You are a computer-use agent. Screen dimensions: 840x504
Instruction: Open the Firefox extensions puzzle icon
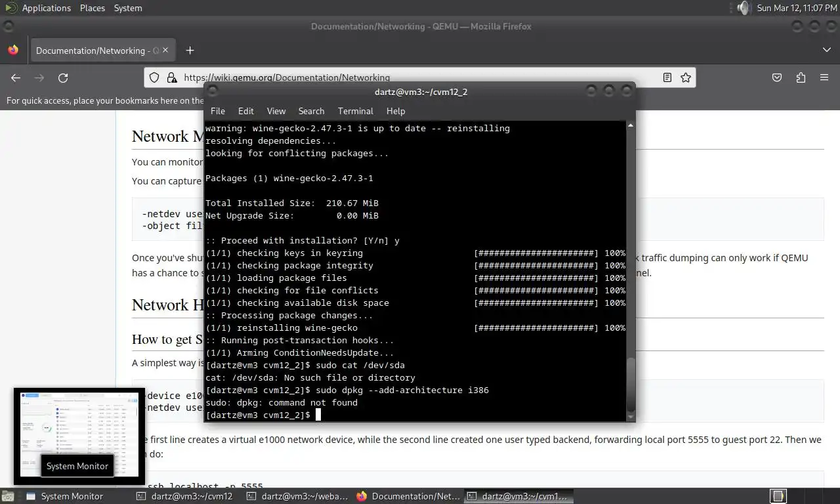click(801, 77)
